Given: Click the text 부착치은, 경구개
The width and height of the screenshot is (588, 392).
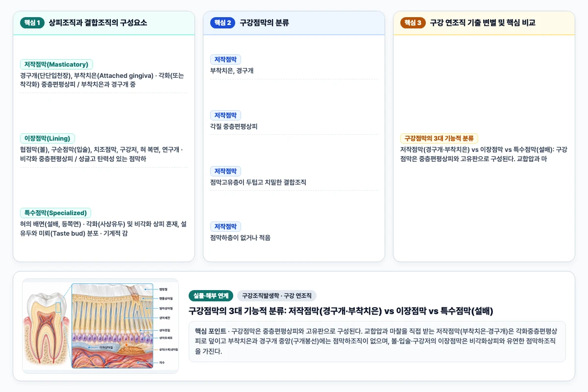Looking at the screenshot, I should coord(232,71).
